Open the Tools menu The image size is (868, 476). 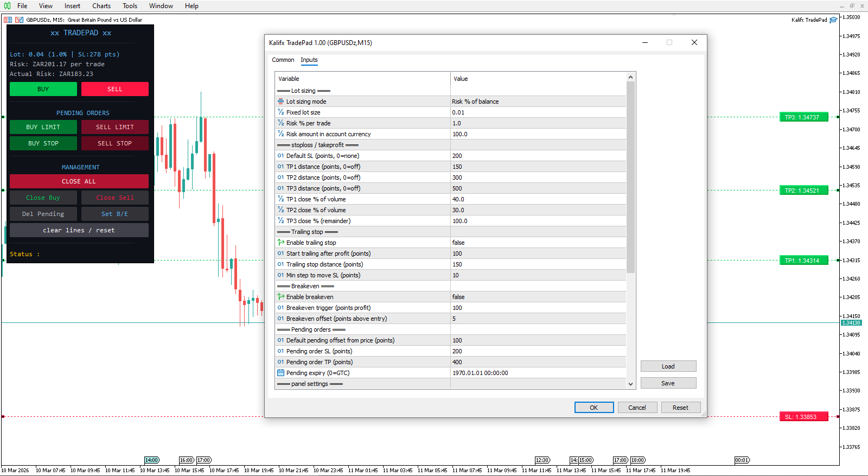130,6
